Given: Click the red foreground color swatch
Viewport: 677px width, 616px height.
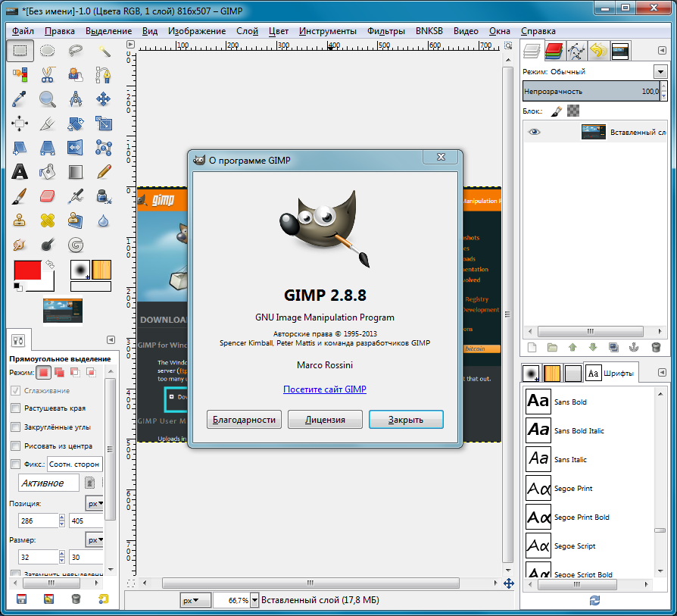Looking at the screenshot, I should tap(27, 270).
